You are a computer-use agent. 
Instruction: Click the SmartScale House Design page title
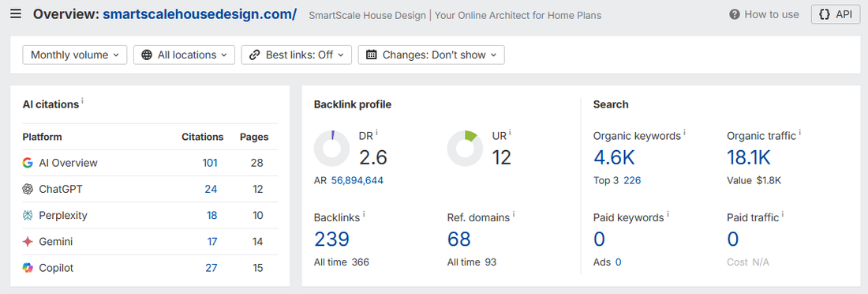tap(455, 15)
